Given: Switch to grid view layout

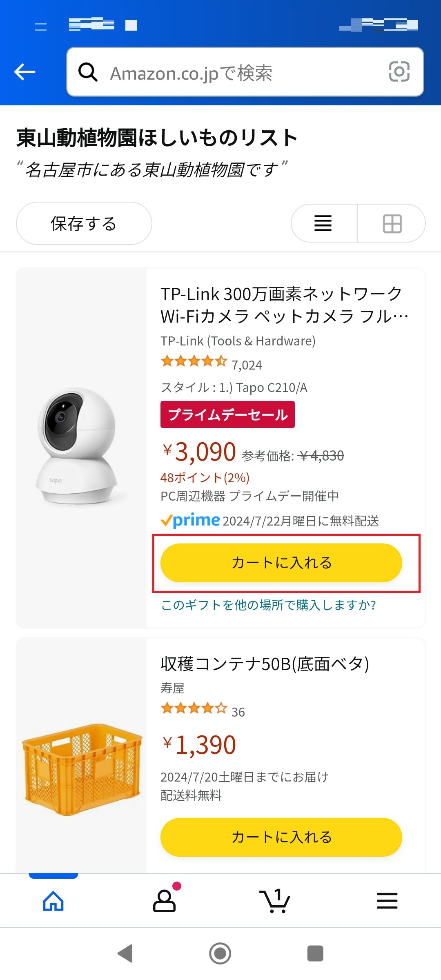Looking at the screenshot, I should (x=392, y=223).
